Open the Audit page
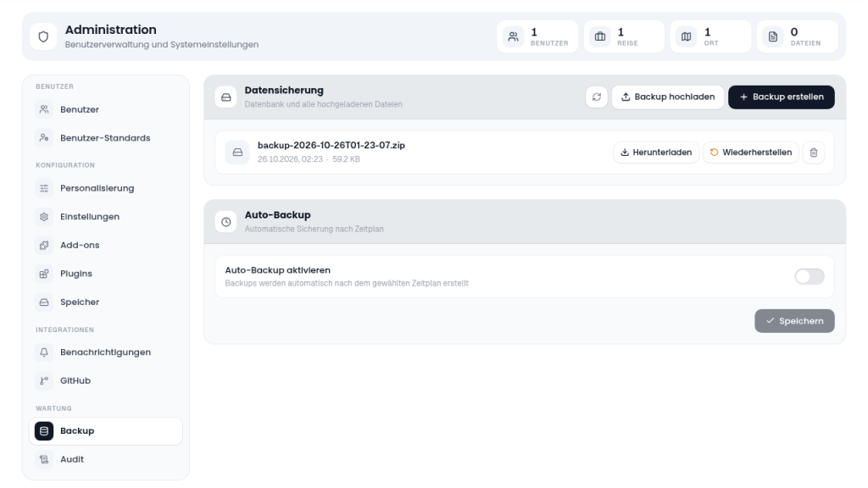 [x=106, y=459]
